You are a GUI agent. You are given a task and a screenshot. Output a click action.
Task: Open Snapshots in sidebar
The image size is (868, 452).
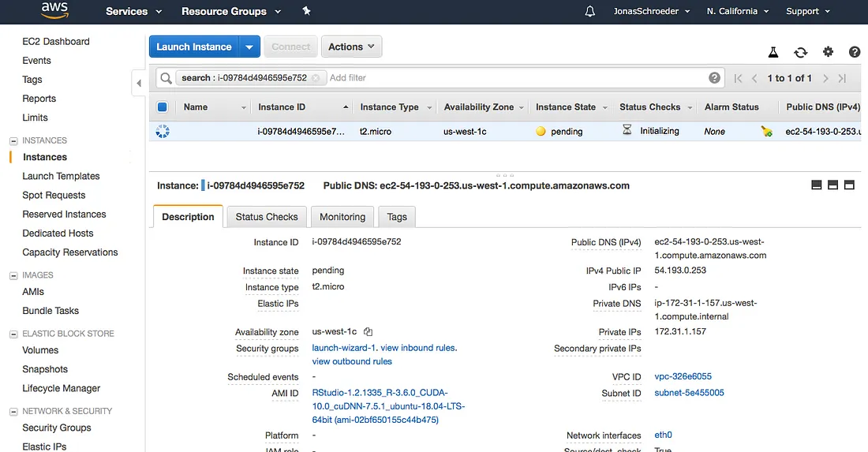pos(45,369)
